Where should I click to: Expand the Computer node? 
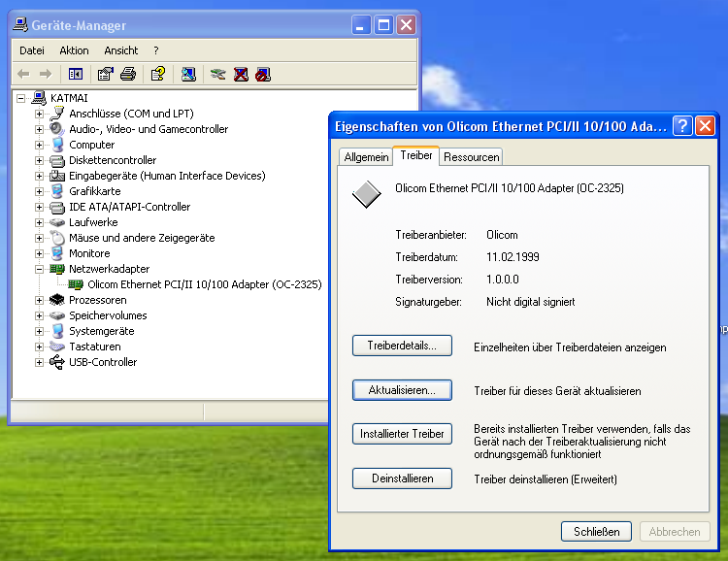(40, 145)
